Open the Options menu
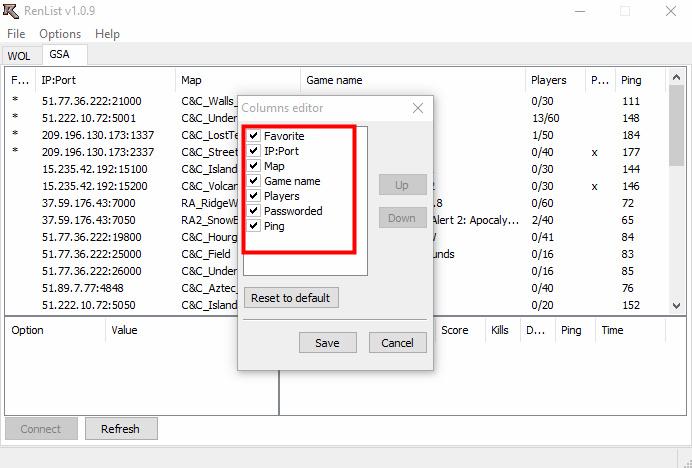Viewport: 692px width, 468px height. pyautogui.click(x=60, y=34)
